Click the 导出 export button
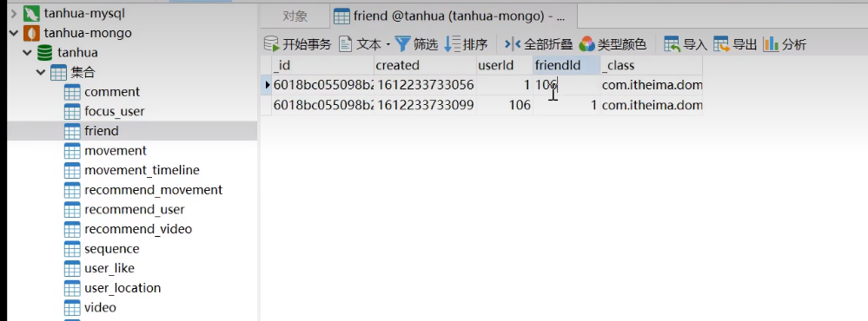 tap(734, 44)
